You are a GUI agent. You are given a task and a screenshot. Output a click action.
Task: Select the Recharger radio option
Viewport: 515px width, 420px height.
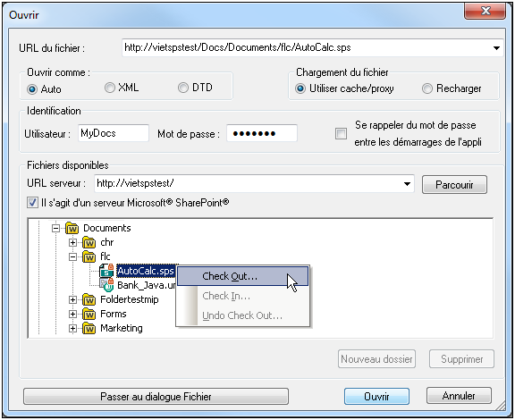(427, 88)
